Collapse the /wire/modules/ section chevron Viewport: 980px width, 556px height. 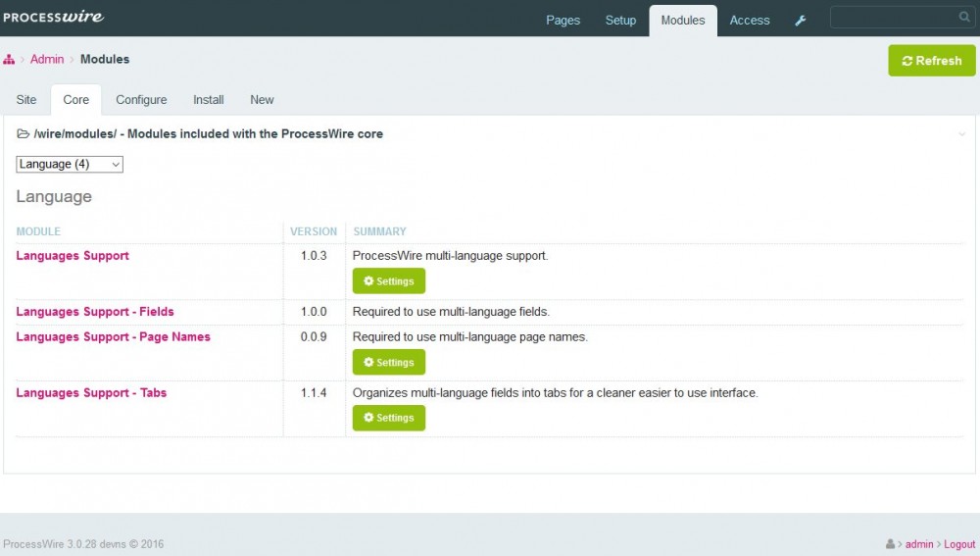(961, 134)
